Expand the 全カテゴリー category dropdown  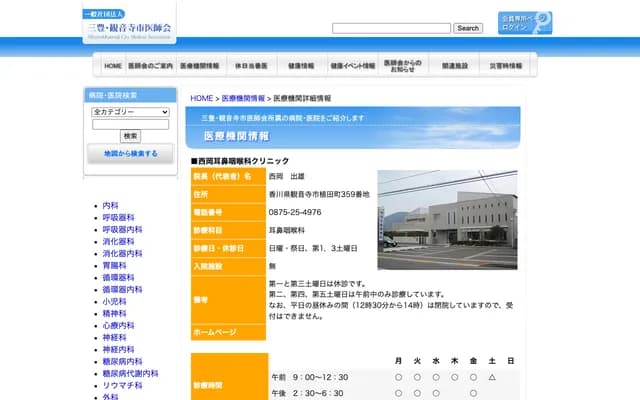coord(130,112)
